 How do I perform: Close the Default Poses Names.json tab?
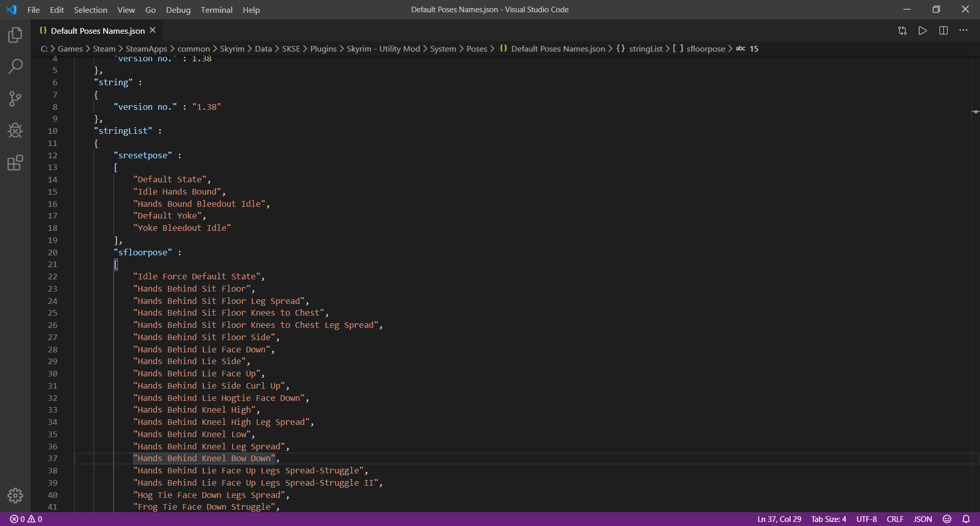click(x=153, y=31)
